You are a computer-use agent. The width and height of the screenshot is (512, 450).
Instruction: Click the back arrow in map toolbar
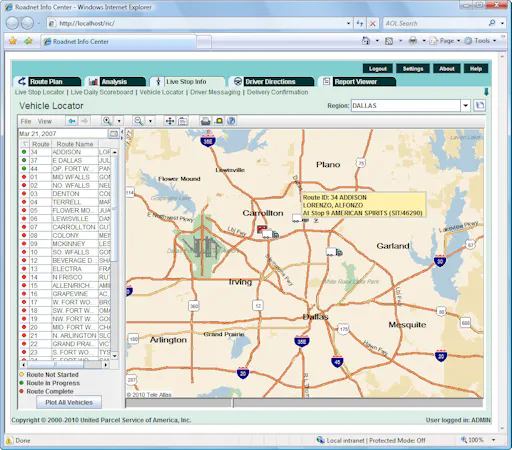72,121
